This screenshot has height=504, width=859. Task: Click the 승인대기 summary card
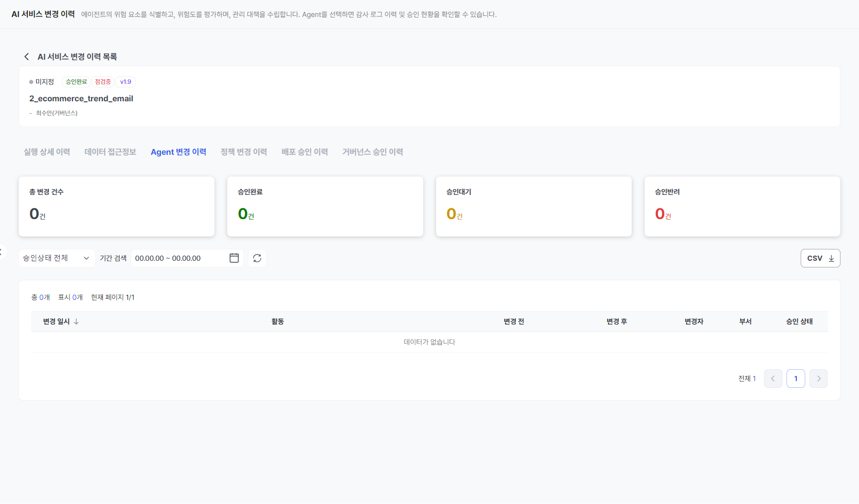coord(534,206)
